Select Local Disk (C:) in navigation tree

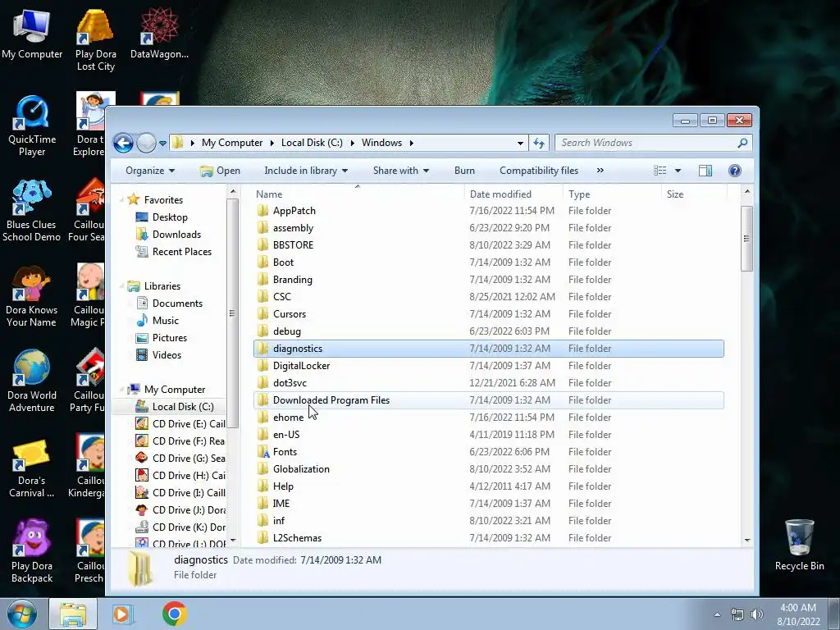pos(182,407)
